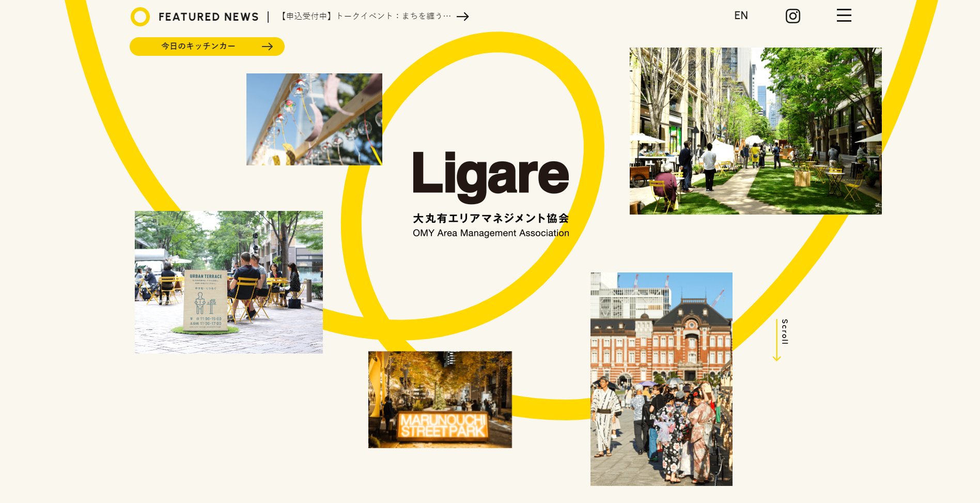Screen dimensions: 980x503
Task: Switch language to EN
Action: point(741,16)
